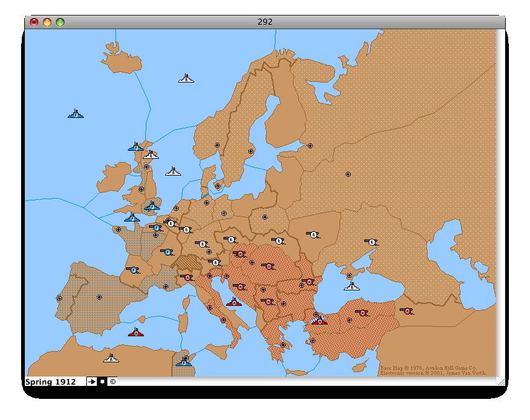Select the red army in Trieste
The height and width of the screenshot is (420, 530).
pyautogui.click(x=240, y=287)
